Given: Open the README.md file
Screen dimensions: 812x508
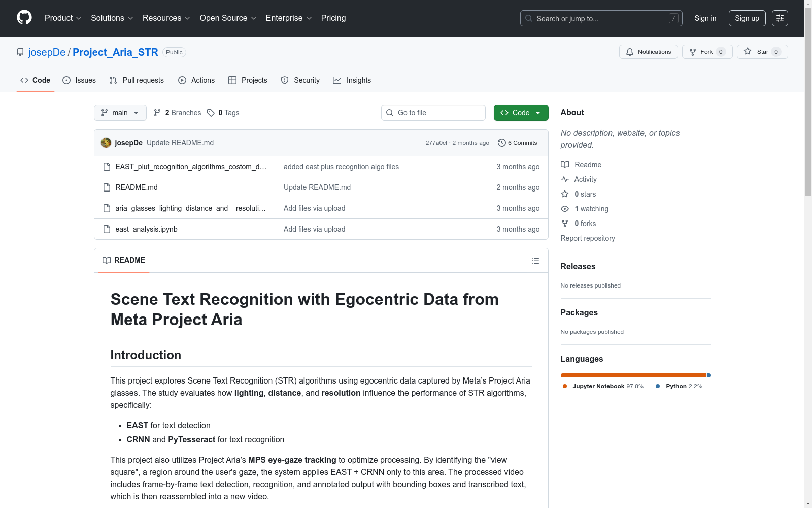Looking at the screenshot, I should [x=137, y=187].
